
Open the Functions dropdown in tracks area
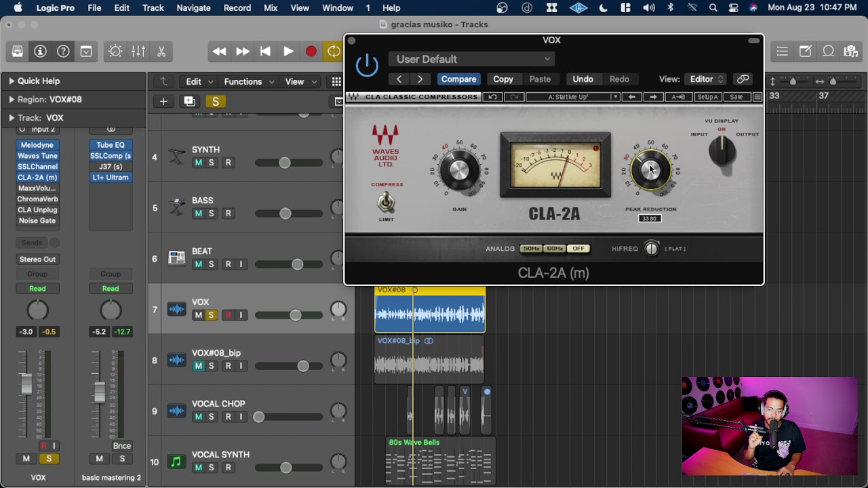(x=249, y=81)
